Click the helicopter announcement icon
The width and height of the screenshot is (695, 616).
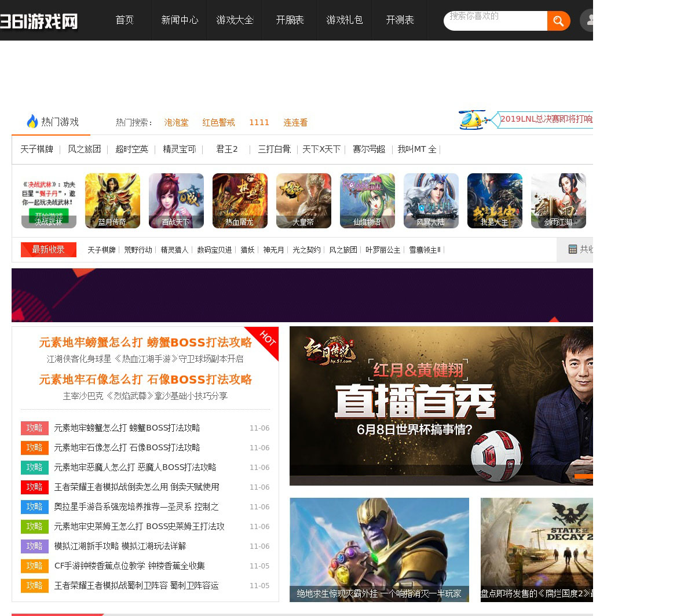point(475,119)
